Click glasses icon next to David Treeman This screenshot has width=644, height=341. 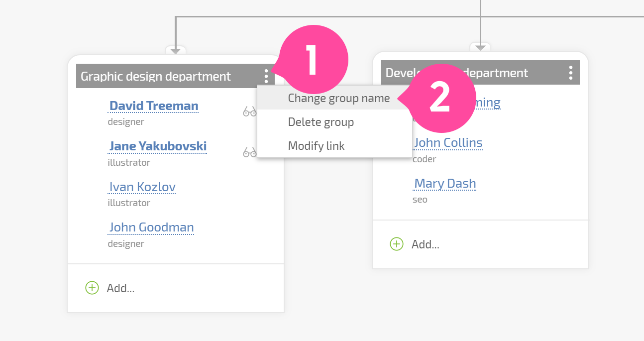pos(249,112)
